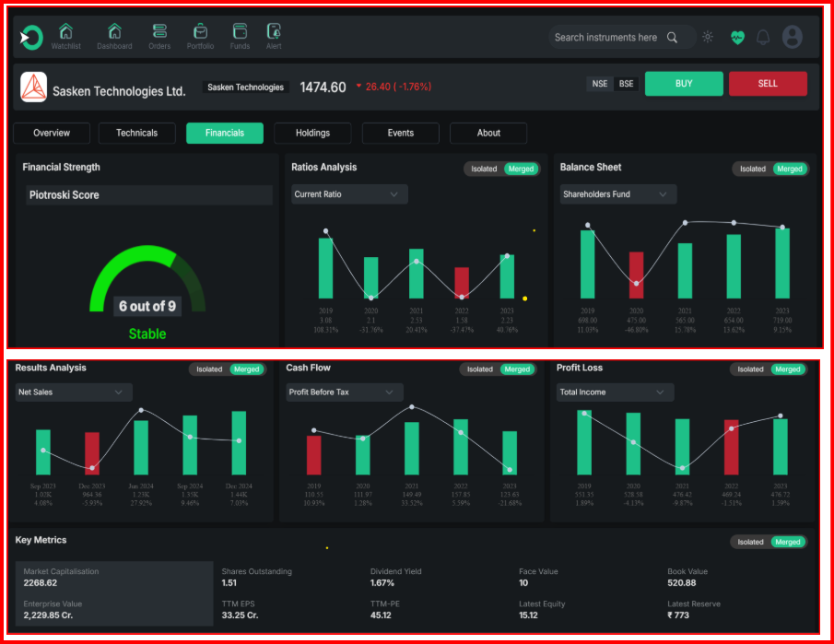Click the red 2020 Shareholders Fund bar
Viewport: 834px width, 644px height.
(636, 275)
